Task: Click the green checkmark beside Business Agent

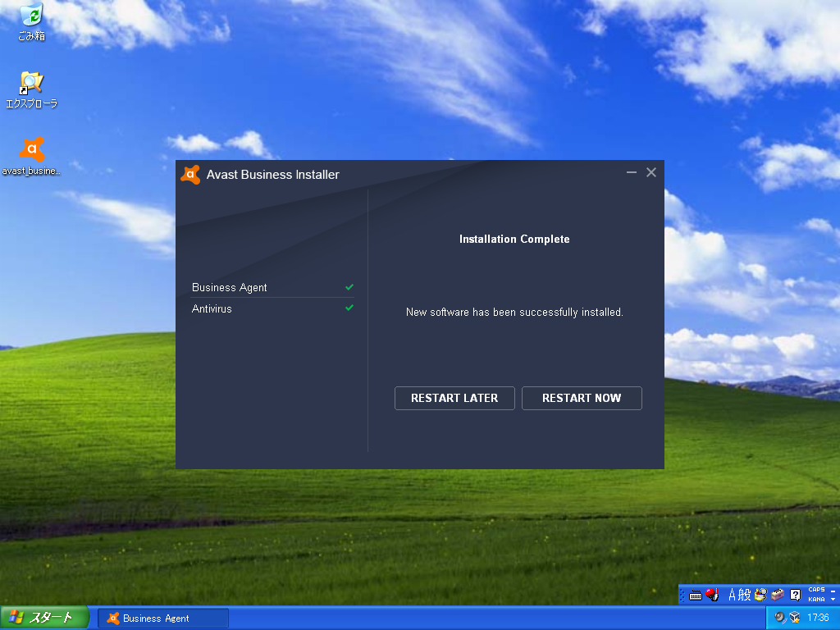Action: (349, 287)
